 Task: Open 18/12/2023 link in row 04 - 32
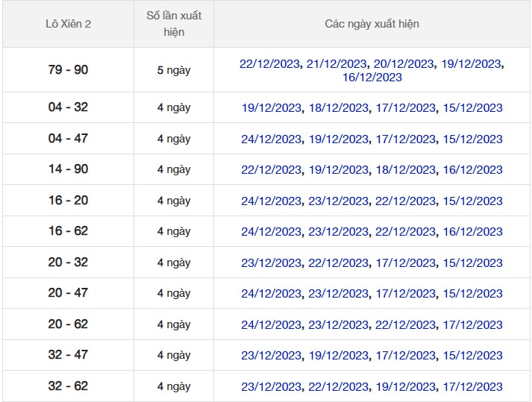[338, 108]
